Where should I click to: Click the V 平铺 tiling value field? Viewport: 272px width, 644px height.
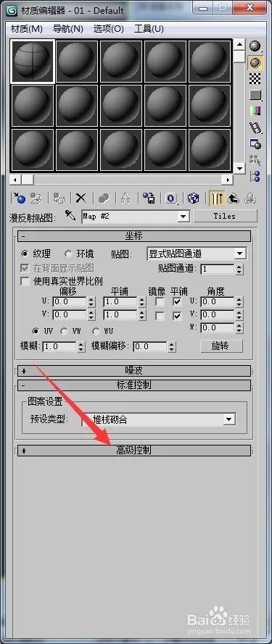coord(120,315)
